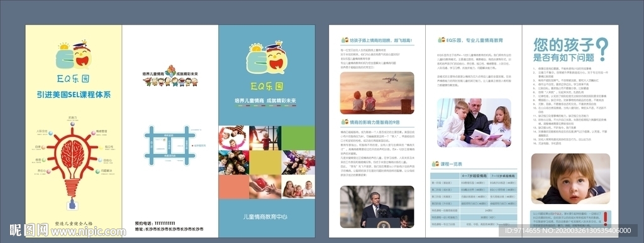
Task: Click small mascot icon beside 情商的影响力 heading
Action: tap(345, 122)
